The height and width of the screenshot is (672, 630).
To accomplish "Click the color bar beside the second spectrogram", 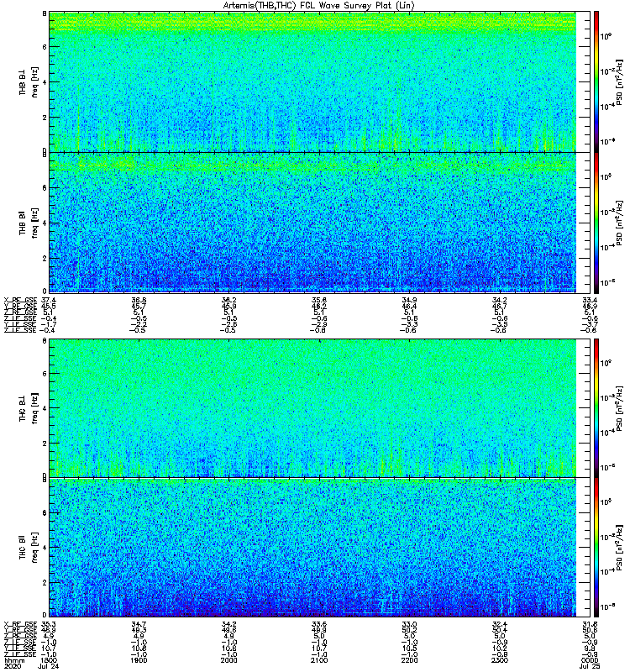I will tap(596, 223).
